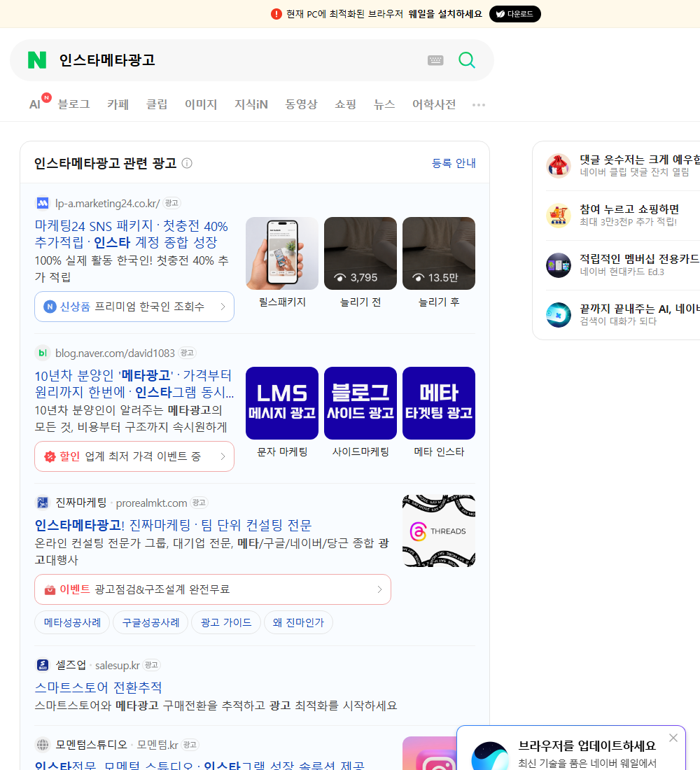Switch to the 블로그 tab
This screenshot has height=770, width=700.
tap(73, 104)
